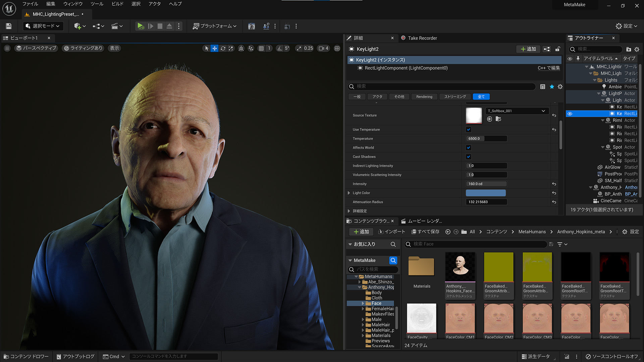
Task: Expand the Light Color property
Action: coord(349,193)
